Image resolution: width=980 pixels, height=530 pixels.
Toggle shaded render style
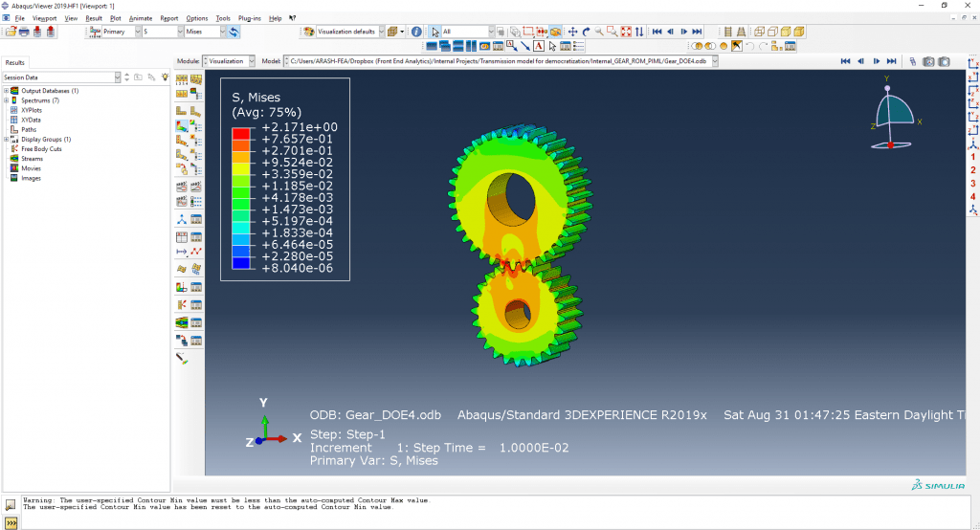799,32
